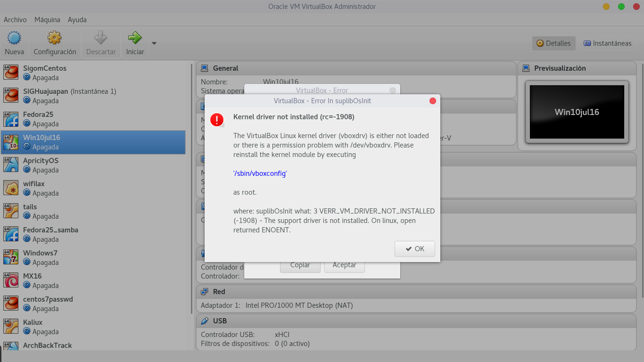
Task: Click the red error exclamation icon
Action: click(217, 120)
